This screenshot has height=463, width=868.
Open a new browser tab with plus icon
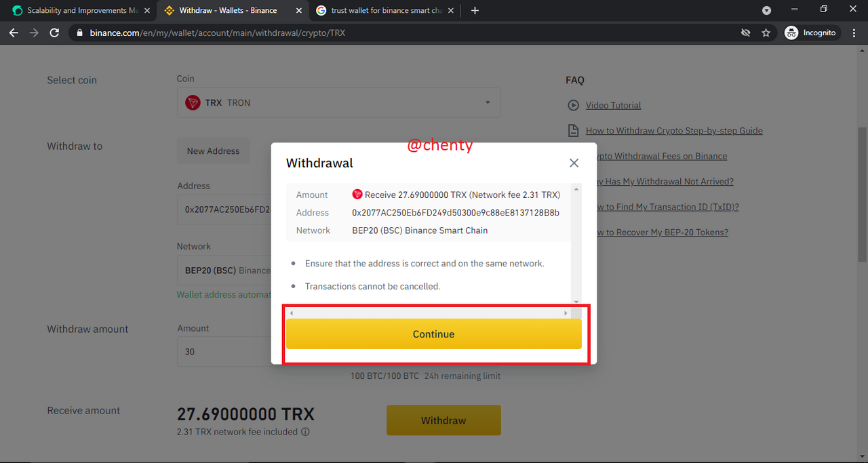pos(475,10)
